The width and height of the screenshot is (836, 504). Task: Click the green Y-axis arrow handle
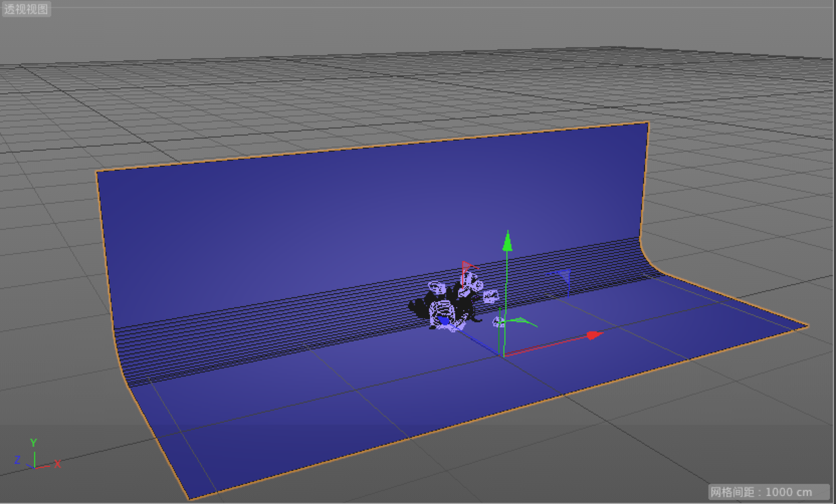point(508,241)
